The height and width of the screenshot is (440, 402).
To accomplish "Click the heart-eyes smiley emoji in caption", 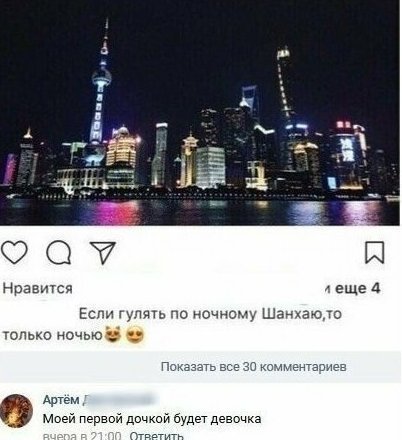I will [x=135, y=335].
